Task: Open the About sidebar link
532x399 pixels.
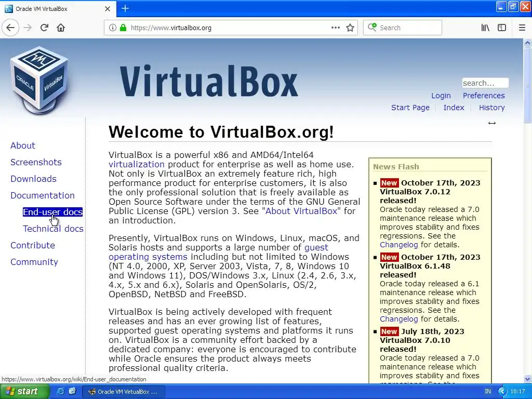Action: [23, 145]
